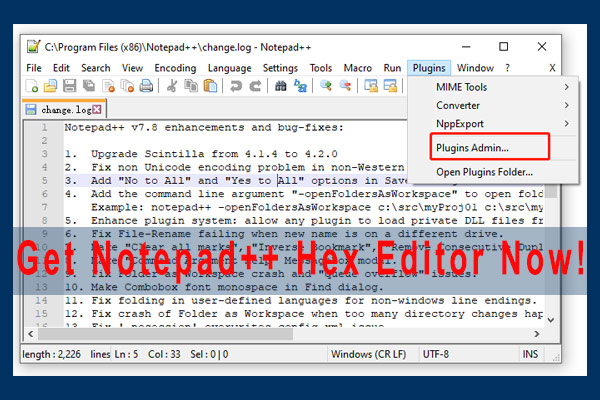The image size is (600, 400).
Task: Click the Print toolbar icon
Action: [x=146, y=86]
